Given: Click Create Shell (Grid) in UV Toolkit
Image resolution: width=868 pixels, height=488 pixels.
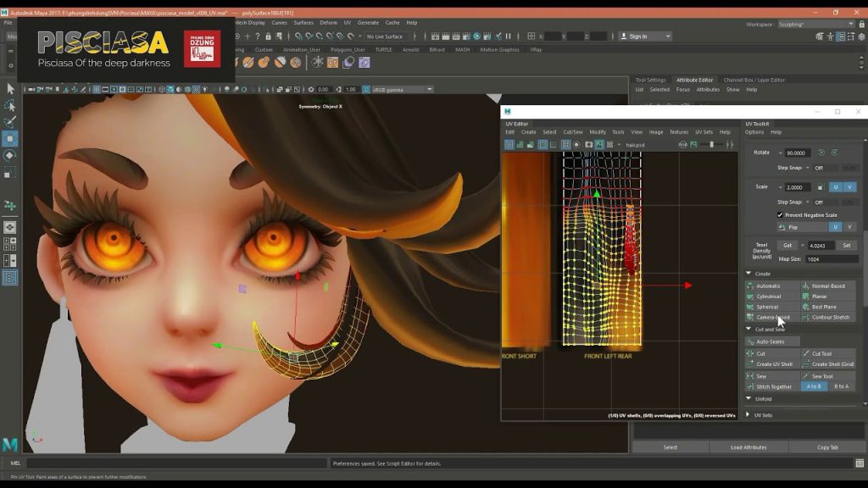Looking at the screenshot, I should tap(828, 364).
